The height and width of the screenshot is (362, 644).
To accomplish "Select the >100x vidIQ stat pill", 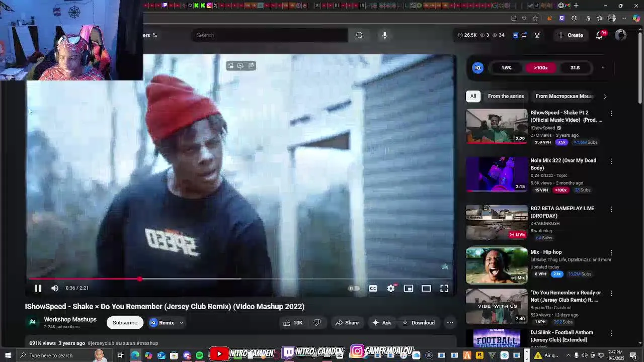I will click(541, 68).
